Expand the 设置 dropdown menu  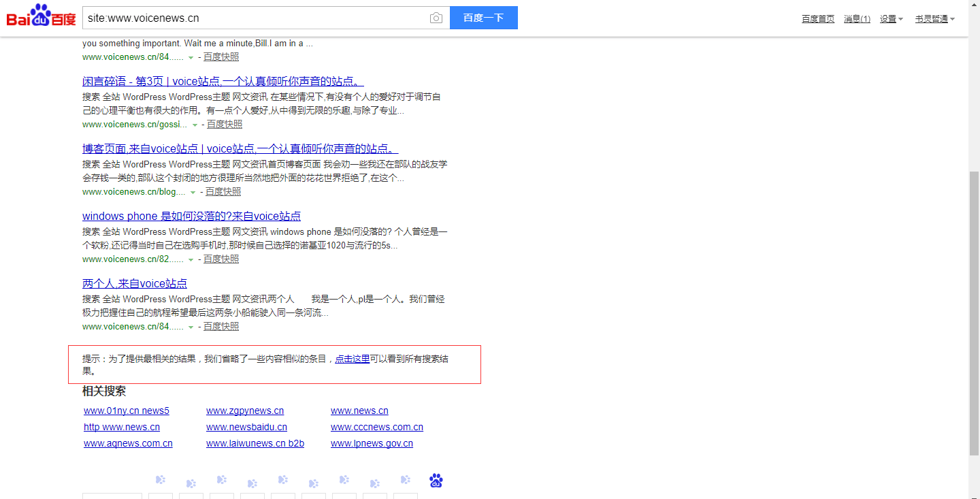[891, 19]
